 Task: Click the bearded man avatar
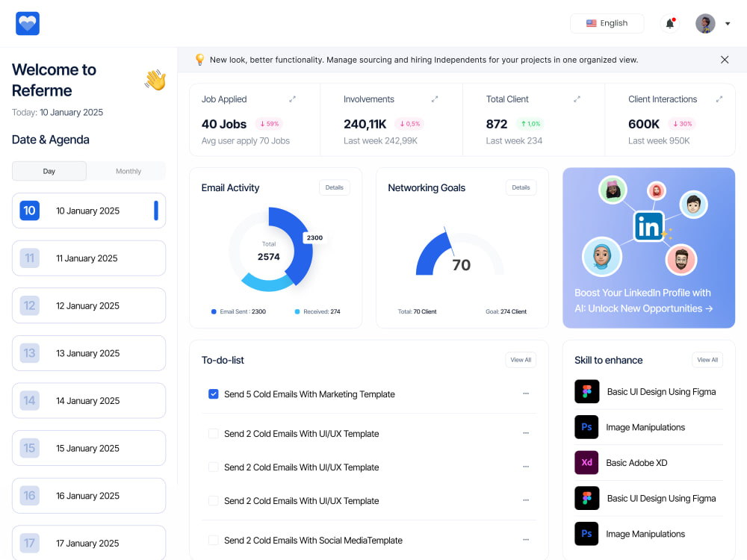(x=681, y=260)
